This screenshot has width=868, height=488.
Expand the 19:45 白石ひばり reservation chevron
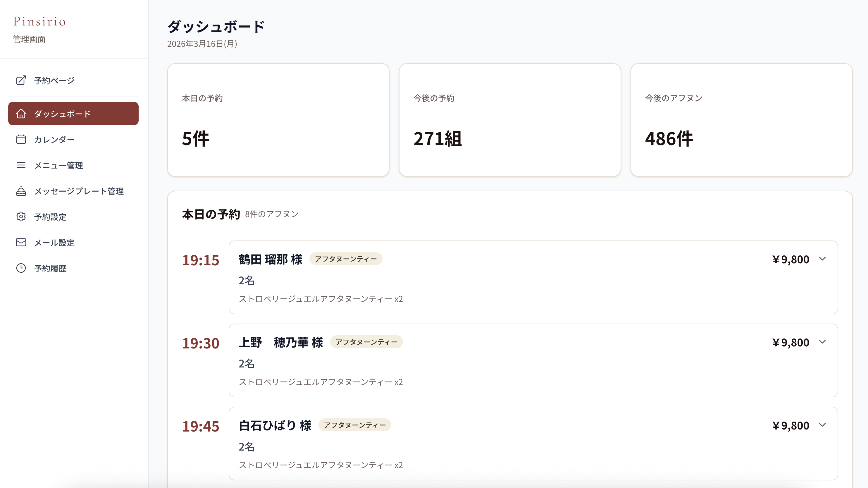pos(822,425)
